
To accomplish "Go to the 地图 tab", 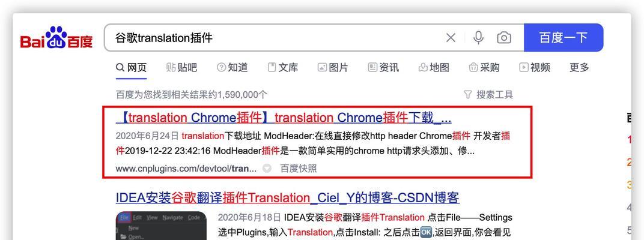I will point(434,67).
